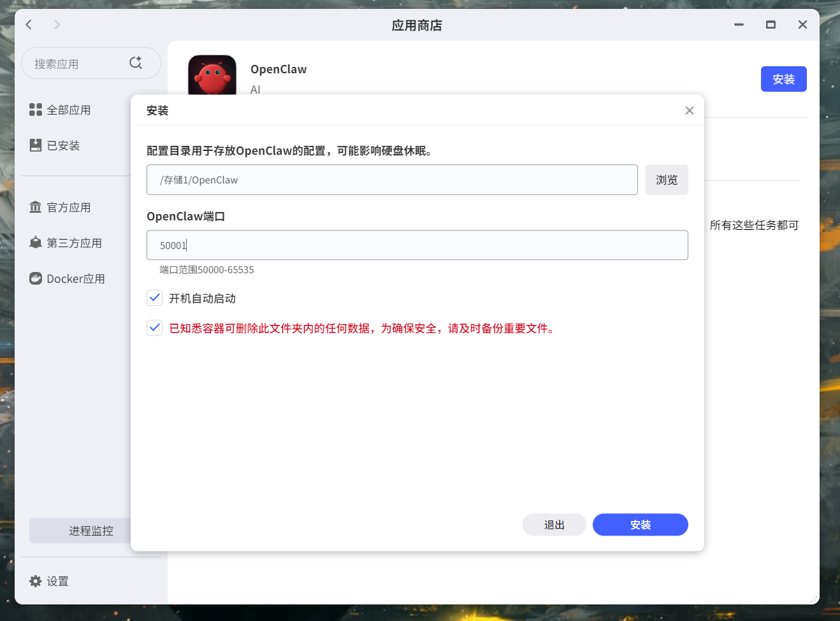
Task: Switch to the 全部应用 section
Action: coord(69,109)
